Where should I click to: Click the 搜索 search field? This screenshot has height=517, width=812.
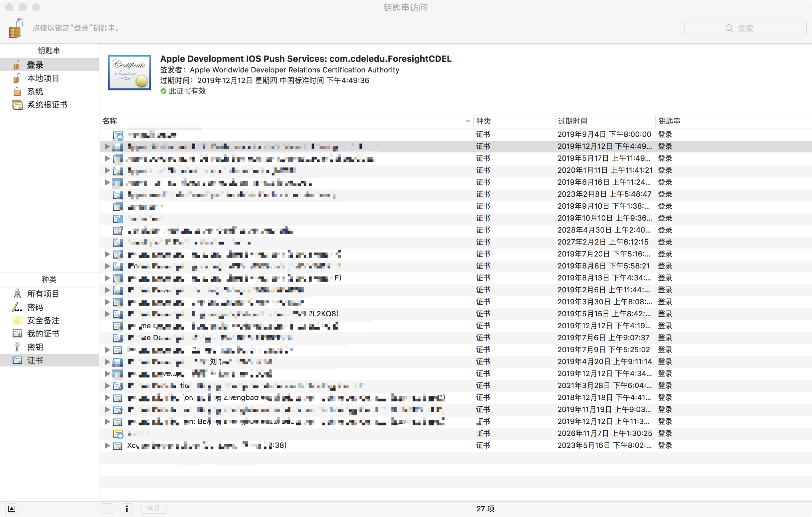pyautogui.click(x=745, y=28)
